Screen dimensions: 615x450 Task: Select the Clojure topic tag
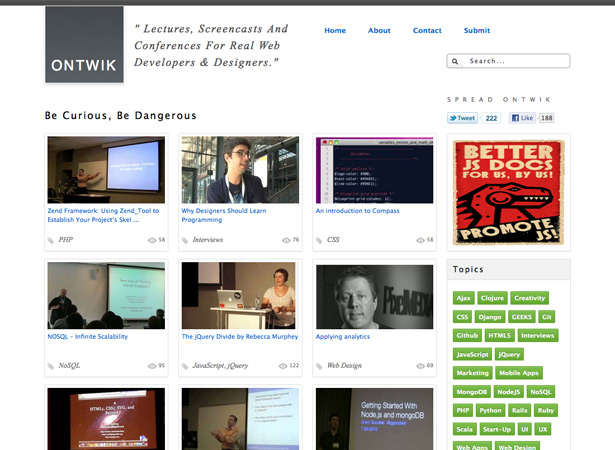(x=492, y=298)
